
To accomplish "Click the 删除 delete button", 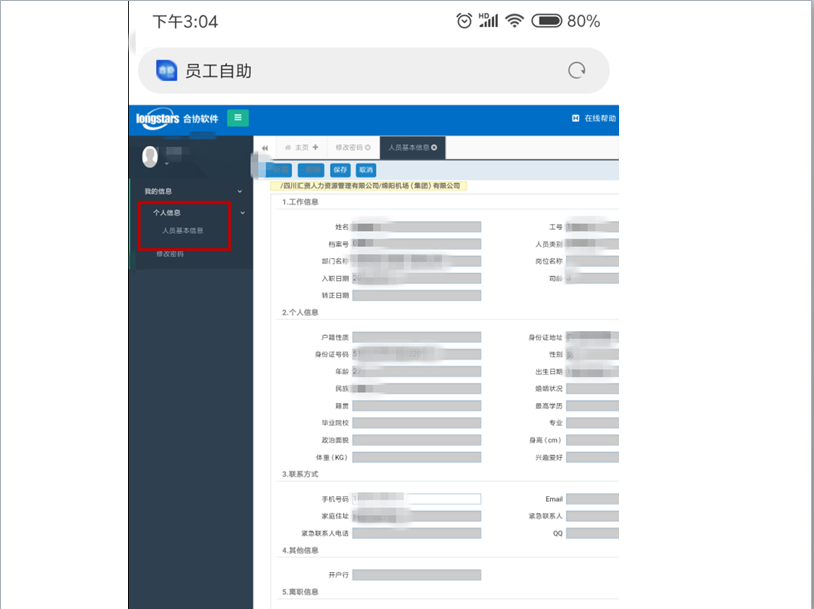I will coord(311,170).
